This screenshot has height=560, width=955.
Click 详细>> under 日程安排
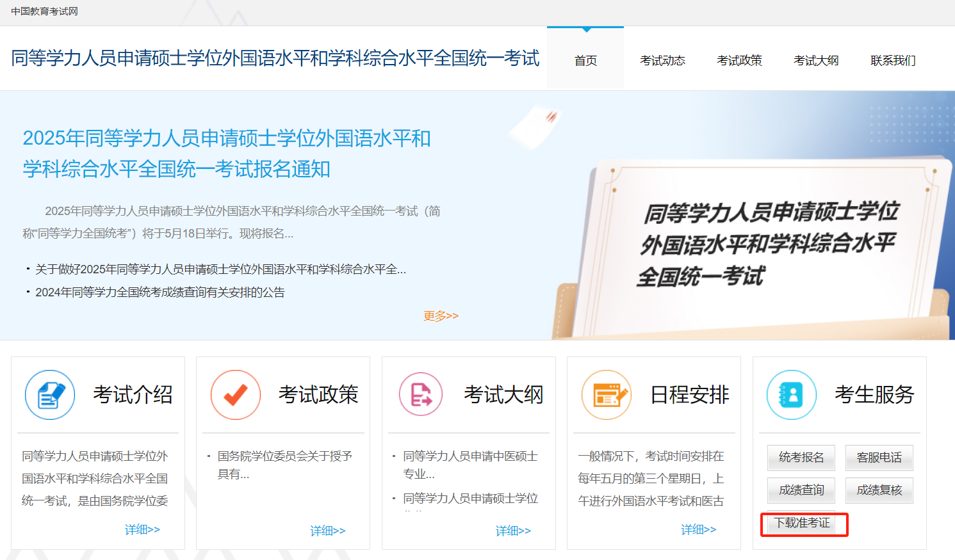pos(698,530)
